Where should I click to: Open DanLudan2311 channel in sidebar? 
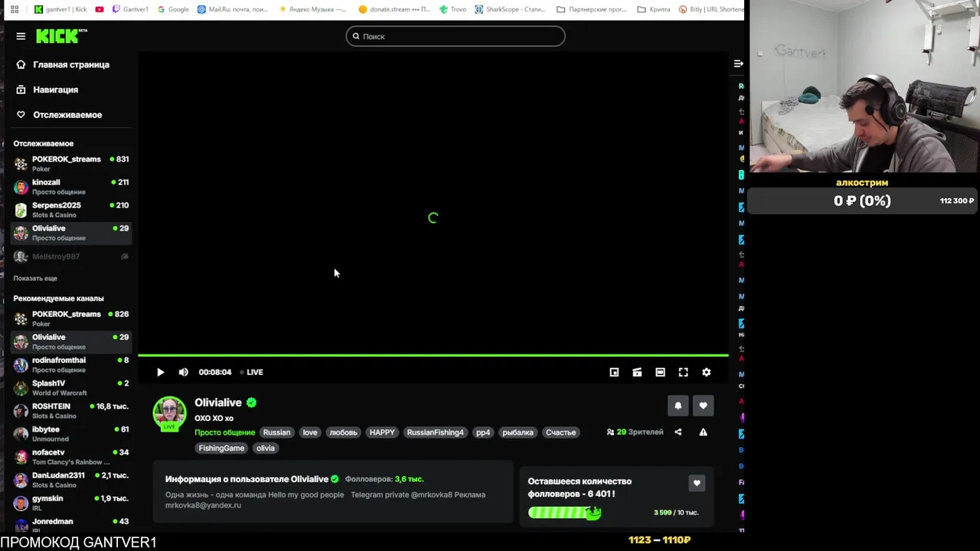pyautogui.click(x=71, y=480)
